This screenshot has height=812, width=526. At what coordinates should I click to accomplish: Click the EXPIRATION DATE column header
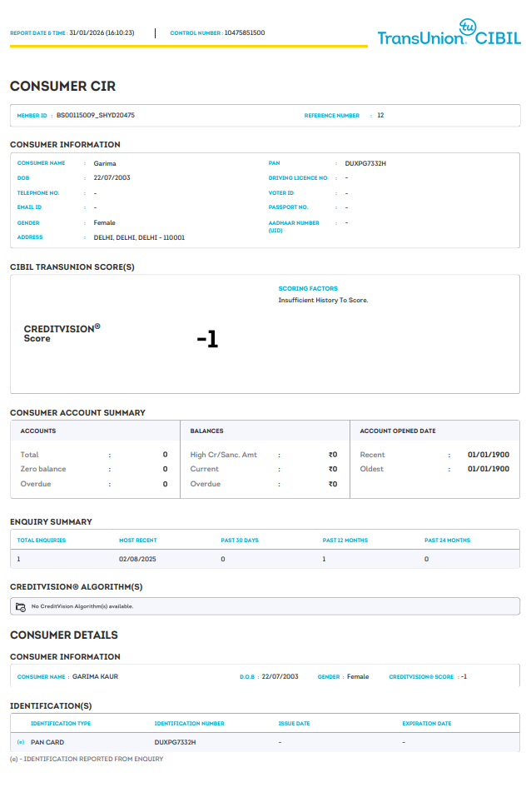[x=427, y=724]
